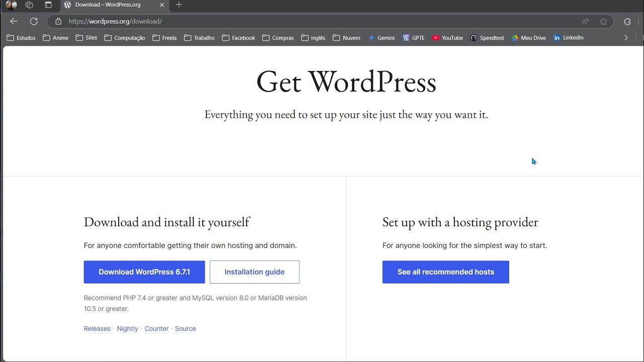This screenshot has height=362, width=644.
Task: Add this page to favorites star
Action: tap(603, 22)
